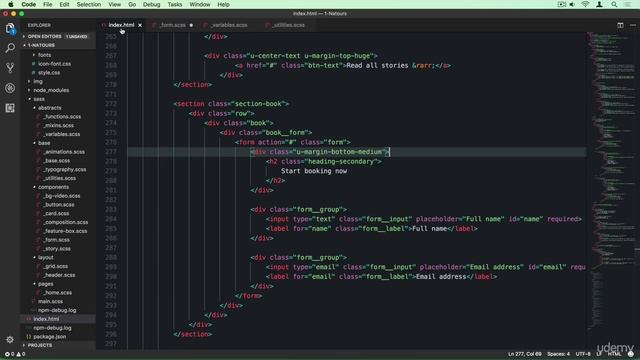The image size is (640, 360).
Task: Open the Source Control view
Action: [x=10, y=68]
